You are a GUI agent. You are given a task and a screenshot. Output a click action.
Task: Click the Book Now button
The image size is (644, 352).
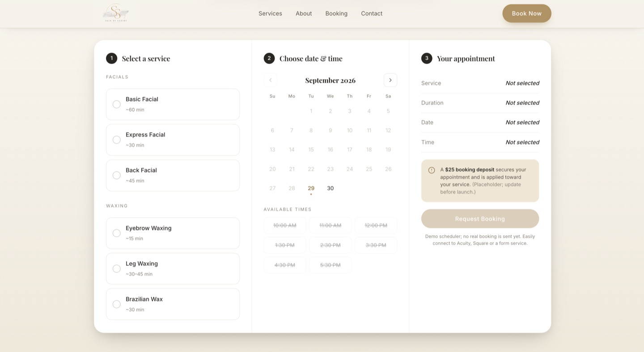point(527,13)
